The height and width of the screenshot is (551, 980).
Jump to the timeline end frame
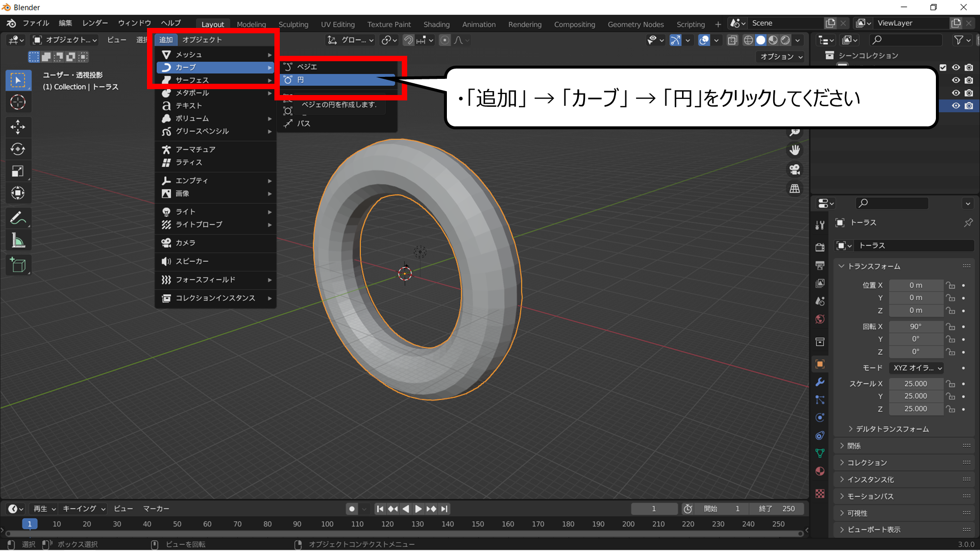(x=444, y=509)
